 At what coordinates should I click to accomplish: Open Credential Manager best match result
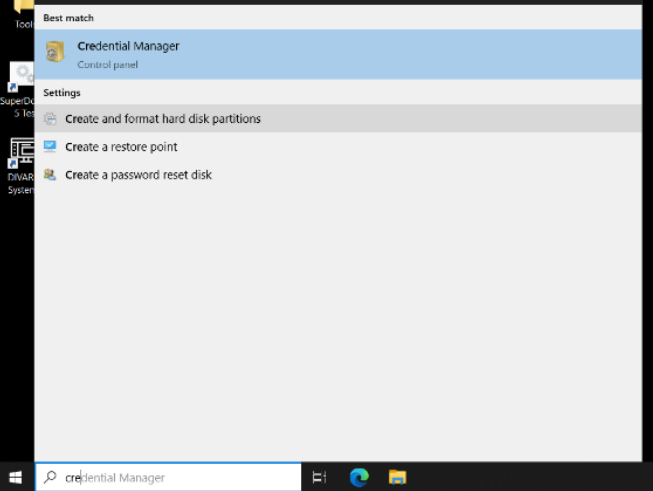(338, 54)
